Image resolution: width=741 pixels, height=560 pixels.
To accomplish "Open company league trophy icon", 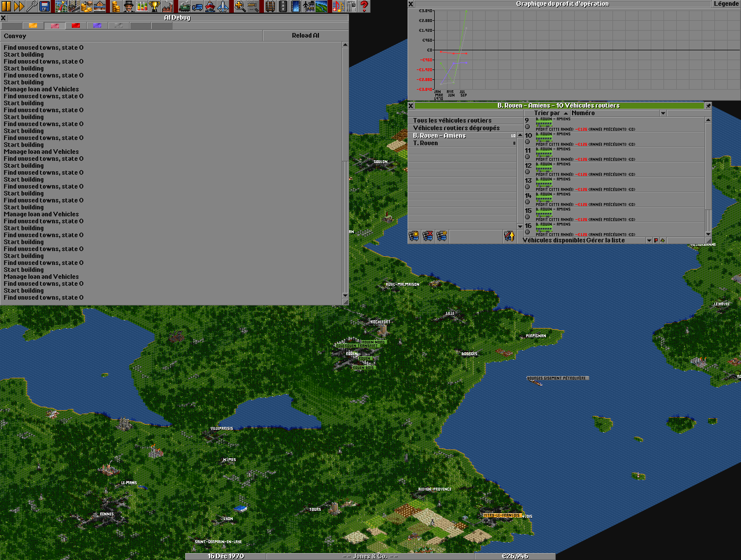I will click(x=154, y=6).
